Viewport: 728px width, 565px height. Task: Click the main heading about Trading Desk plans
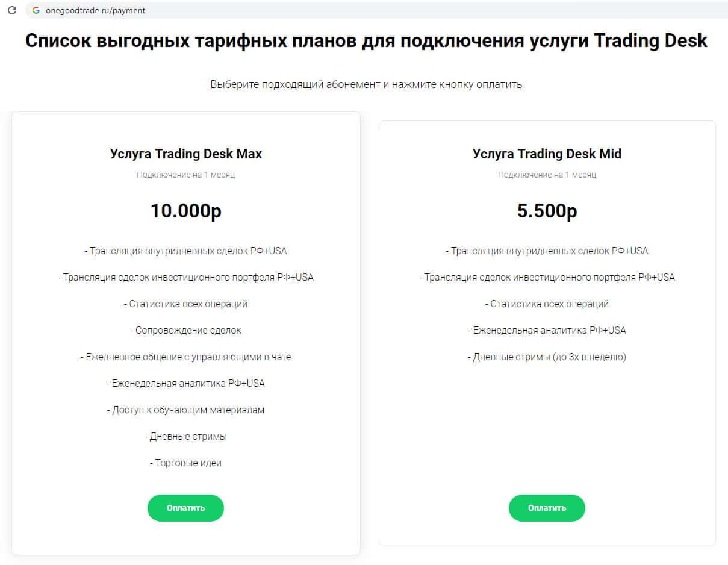[x=366, y=41]
